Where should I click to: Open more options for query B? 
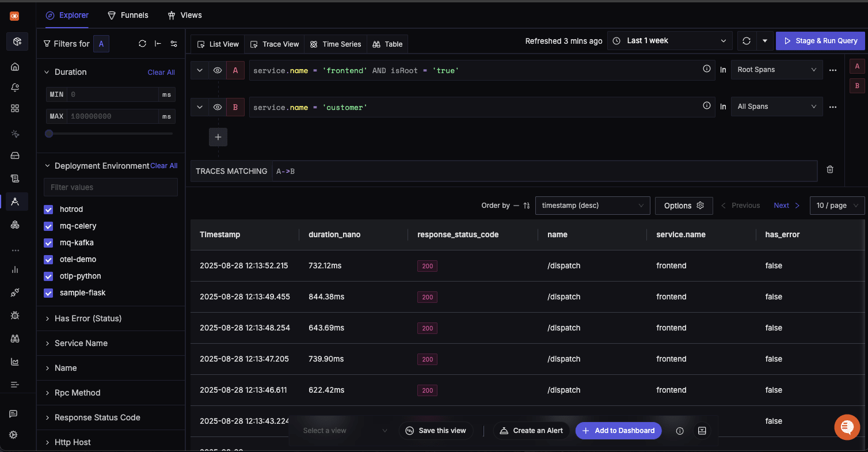833,107
